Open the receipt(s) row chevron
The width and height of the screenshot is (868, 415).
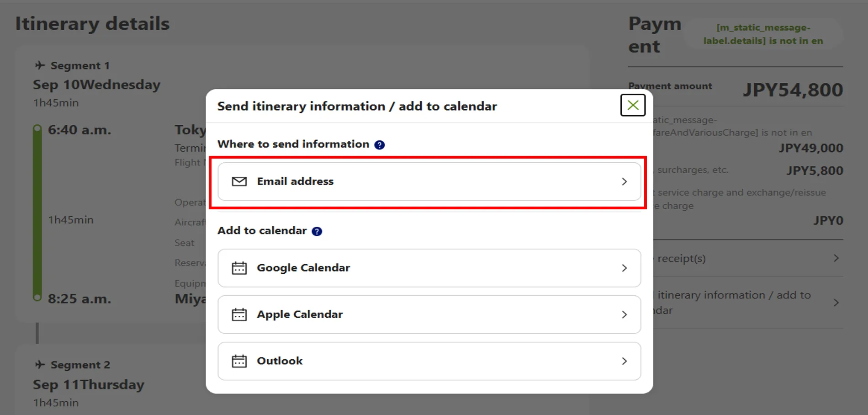(836, 258)
